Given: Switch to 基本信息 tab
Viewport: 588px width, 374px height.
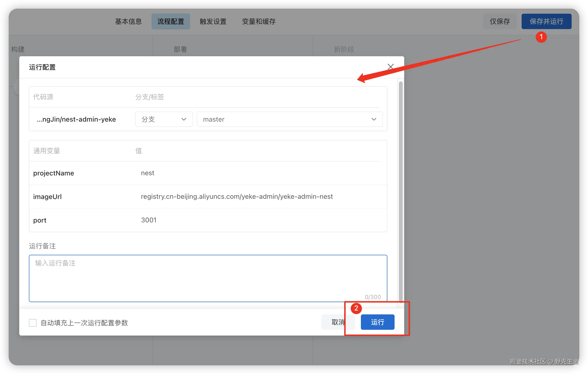Looking at the screenshot, I should point(128,21).
